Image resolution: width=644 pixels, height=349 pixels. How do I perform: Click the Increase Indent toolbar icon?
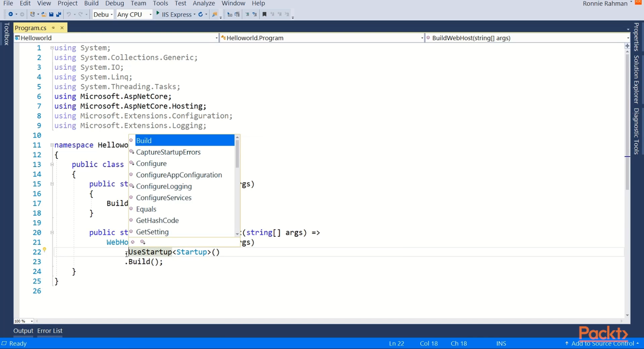point(237,14)
